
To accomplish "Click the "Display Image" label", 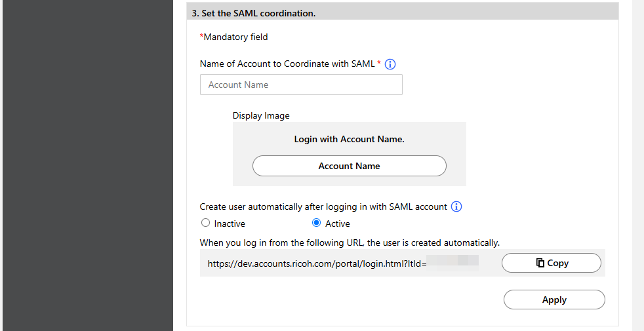I will tap(261, 115).
